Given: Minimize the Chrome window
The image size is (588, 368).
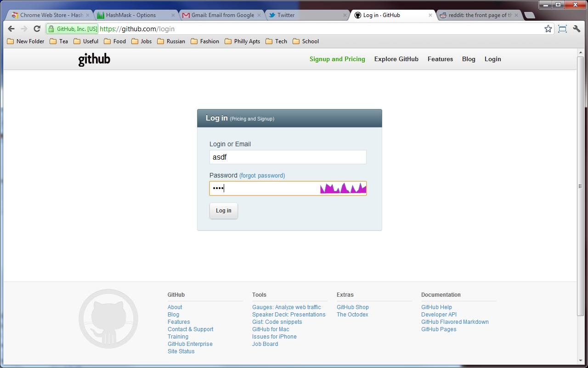Looking at the screenshot, I should coord(546,5).
